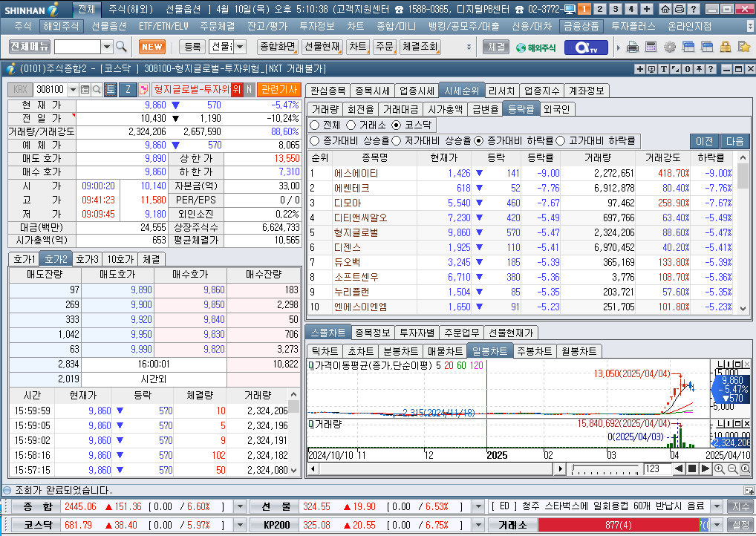Click the toolbar print icon beside calculator
Viewport: 756px width, 536px height.
pyautogui.click(x=633, y=48)
